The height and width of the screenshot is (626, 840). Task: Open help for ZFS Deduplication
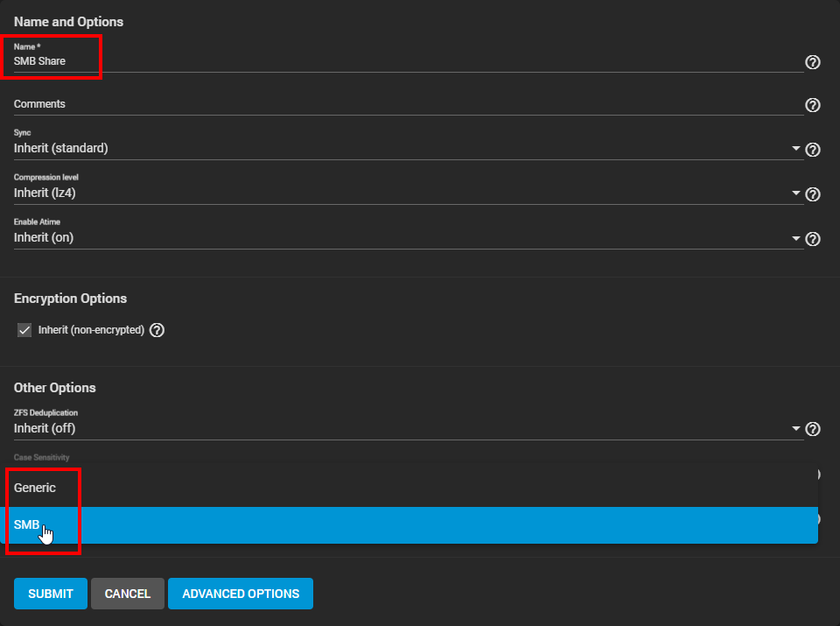(x=812, y=429)
